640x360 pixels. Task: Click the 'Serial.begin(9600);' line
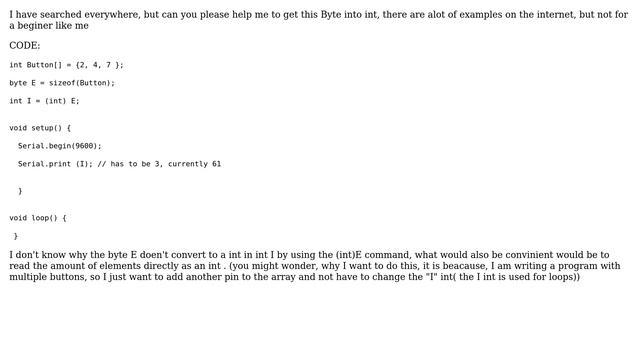point(60,146)
